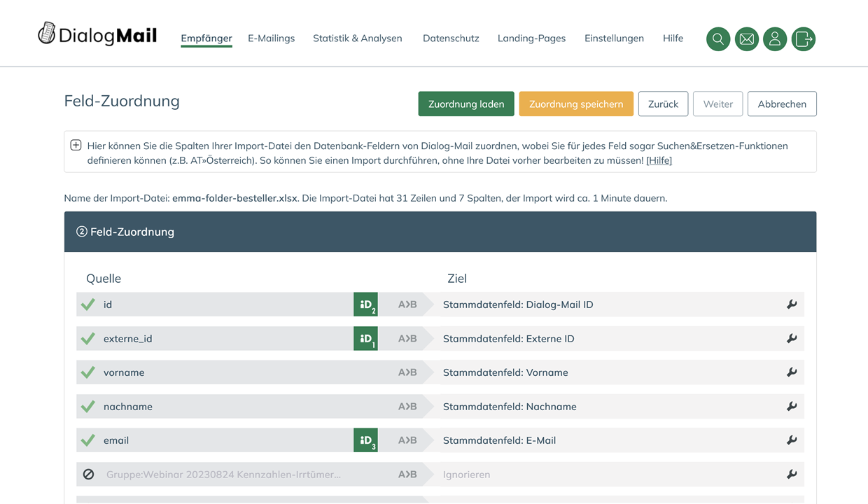868x504 pixels.
Task: Open the Empfänger menu
Action: click(x=206, y=38)
